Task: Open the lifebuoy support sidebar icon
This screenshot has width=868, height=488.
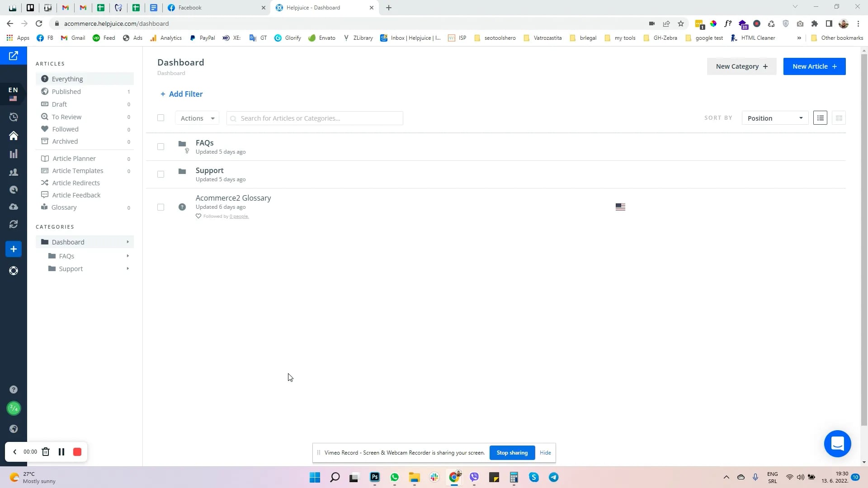Action: pyautogui.click(x=14, y=271)
